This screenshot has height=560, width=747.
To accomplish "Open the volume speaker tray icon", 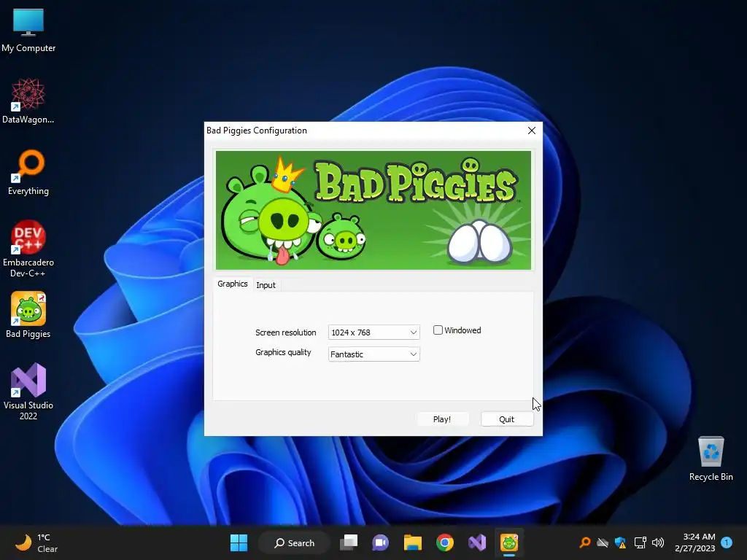I will [658, 542].
